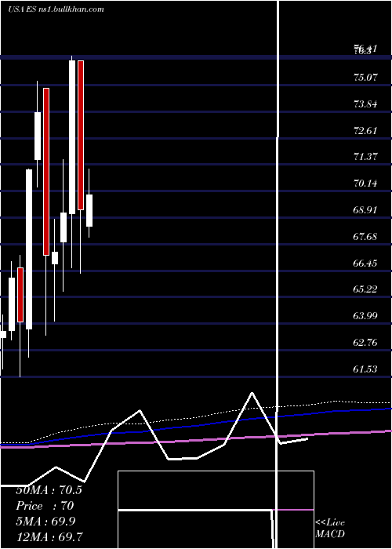The image size is (392, 549).
Task: Click the 75.07 price axis label
Action: [366, 77]
